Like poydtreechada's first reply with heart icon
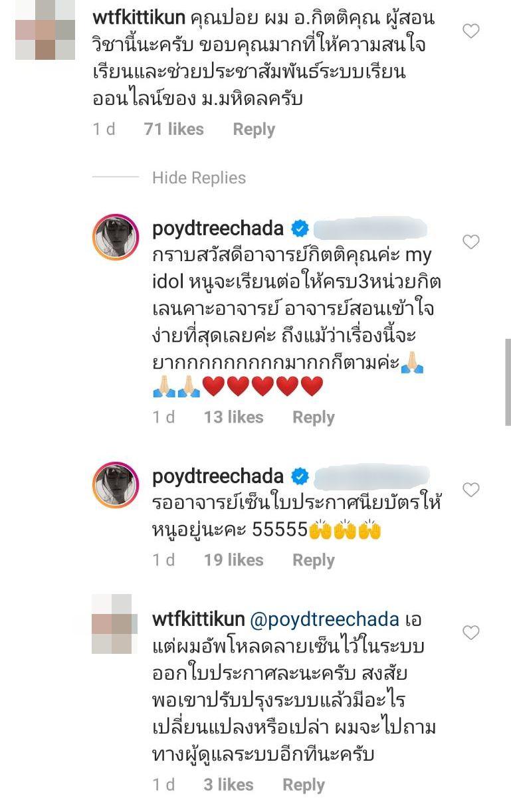This screenshot has height=812, width=511. 470,242
